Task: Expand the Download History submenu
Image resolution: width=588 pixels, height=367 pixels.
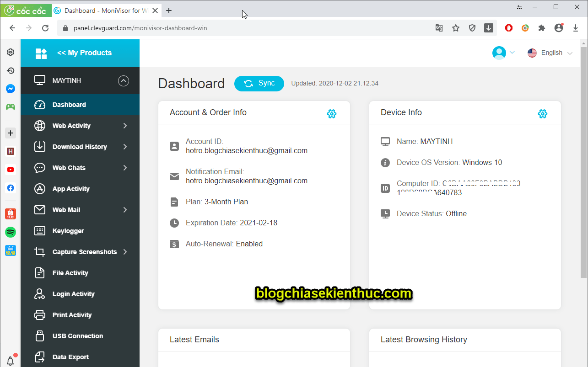Action: (x=125, y=147)
